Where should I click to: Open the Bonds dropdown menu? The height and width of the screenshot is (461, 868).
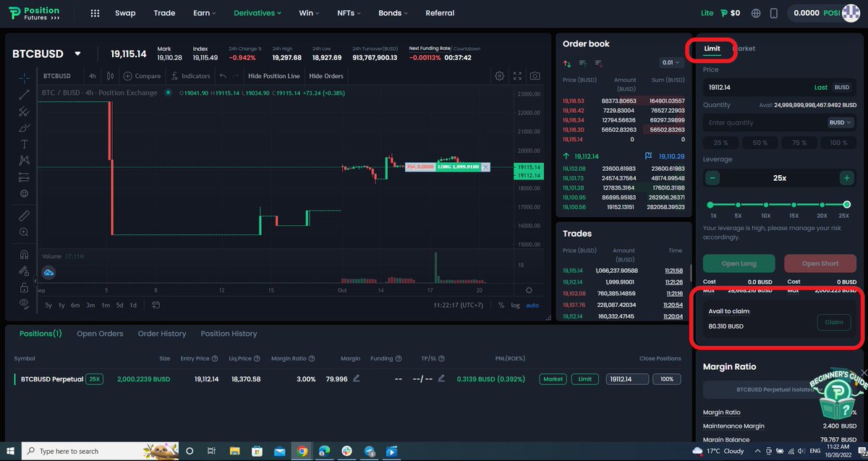[x=393, y=13]
